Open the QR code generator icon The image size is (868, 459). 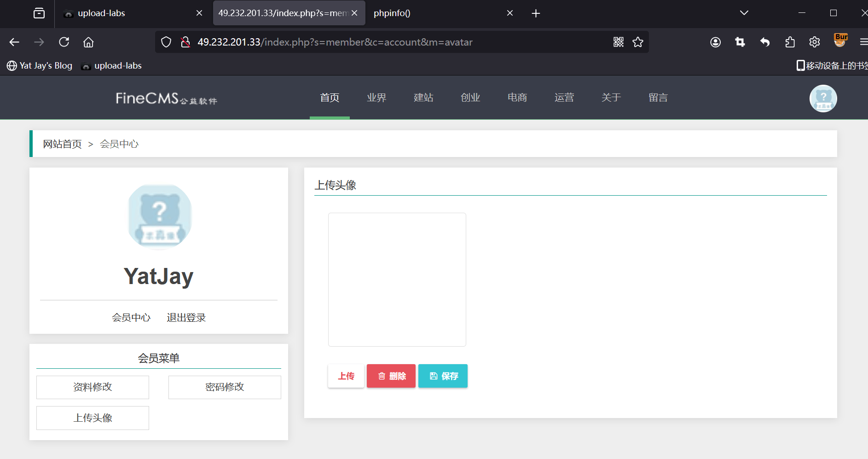pos(619,42)
